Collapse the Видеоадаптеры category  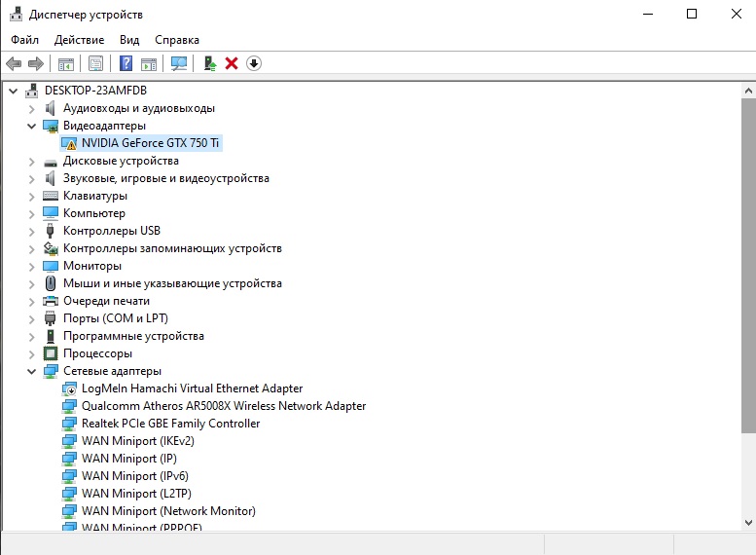point(32,126)
